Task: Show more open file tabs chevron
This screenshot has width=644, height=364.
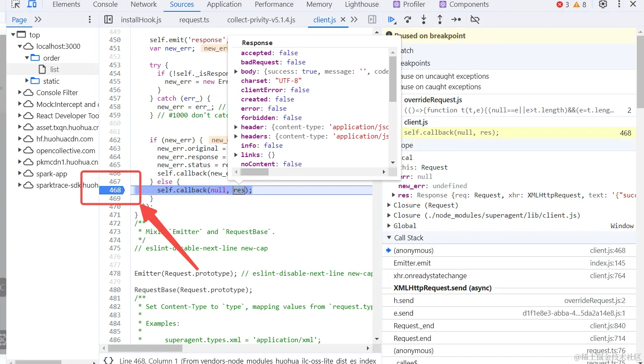Action: click(354, 20)
